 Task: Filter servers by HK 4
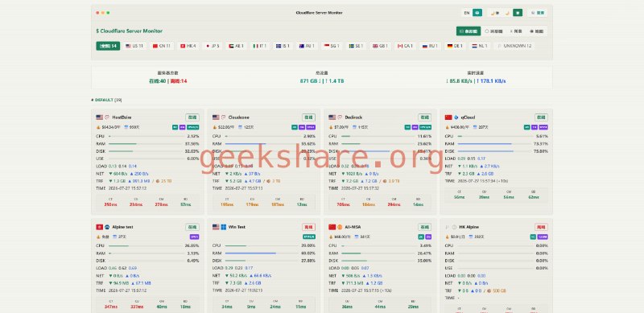click(188, 46)
